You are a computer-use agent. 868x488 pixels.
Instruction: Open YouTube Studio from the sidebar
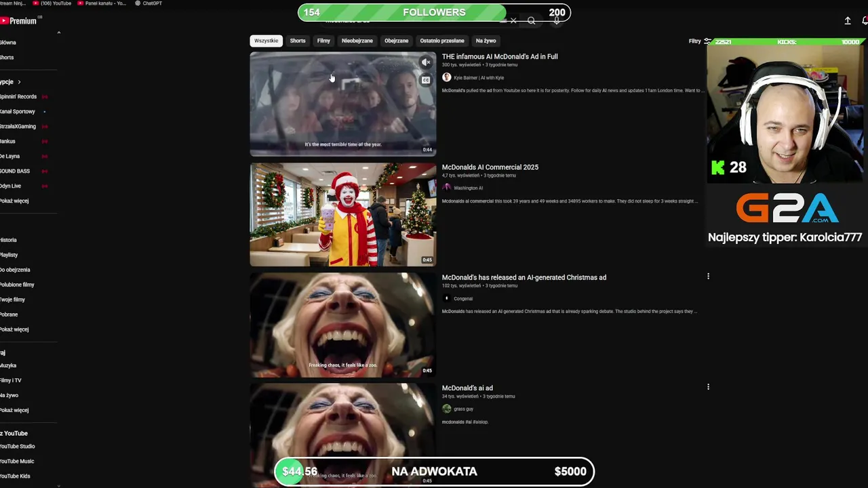pos(17,447)
